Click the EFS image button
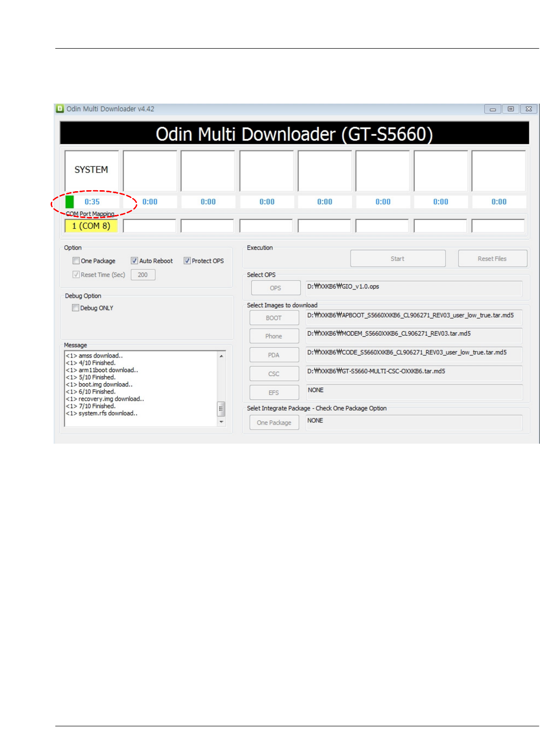 tap(274, 393)
